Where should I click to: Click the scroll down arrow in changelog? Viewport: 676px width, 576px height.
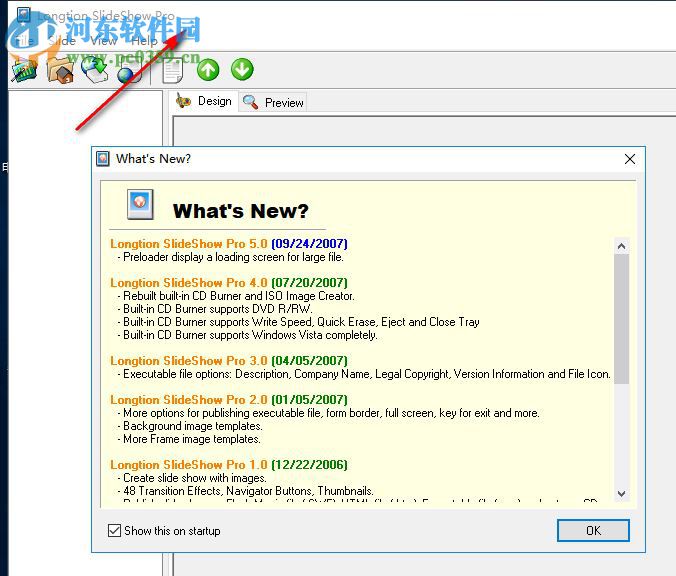tap(621, 494)
